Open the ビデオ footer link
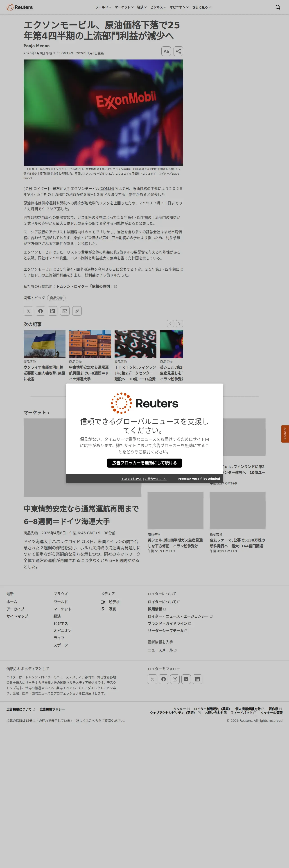Viewport: 289px width, 868px height. pyautogui.click(x=110, y=602)
